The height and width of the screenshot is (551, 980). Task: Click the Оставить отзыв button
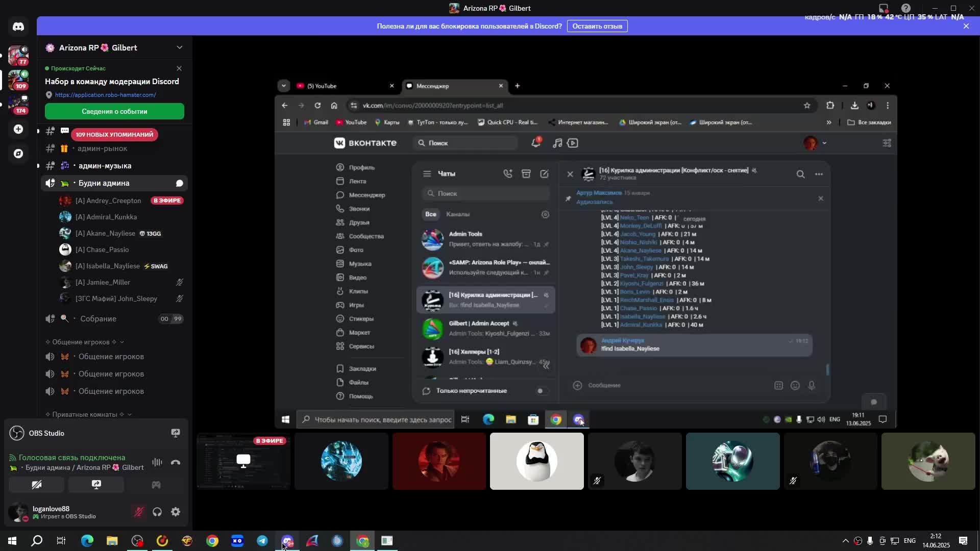pos(597,26)
